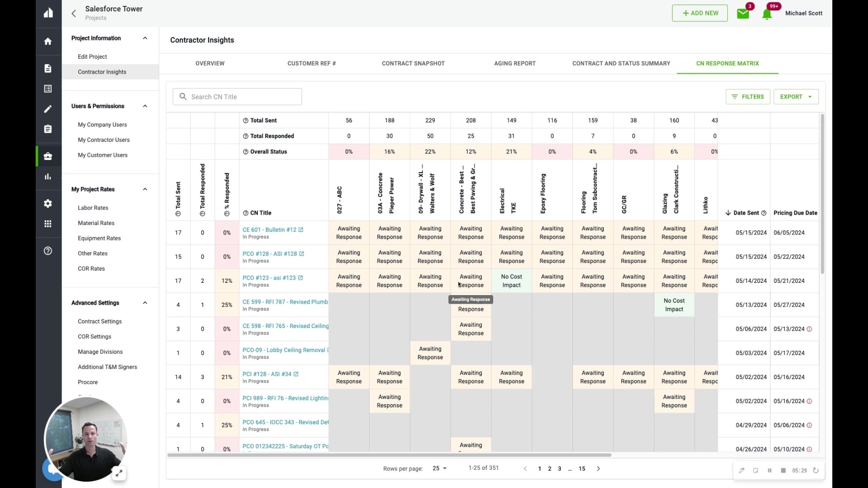Click the Add New button
This screenshot has width=868, height=488.
point(699,13)
